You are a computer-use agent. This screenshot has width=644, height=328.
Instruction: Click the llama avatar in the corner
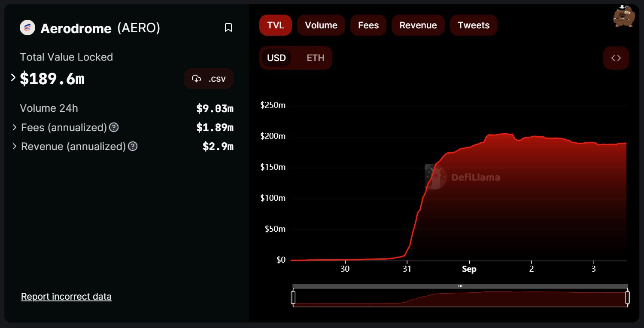click(x=624, y=16)
